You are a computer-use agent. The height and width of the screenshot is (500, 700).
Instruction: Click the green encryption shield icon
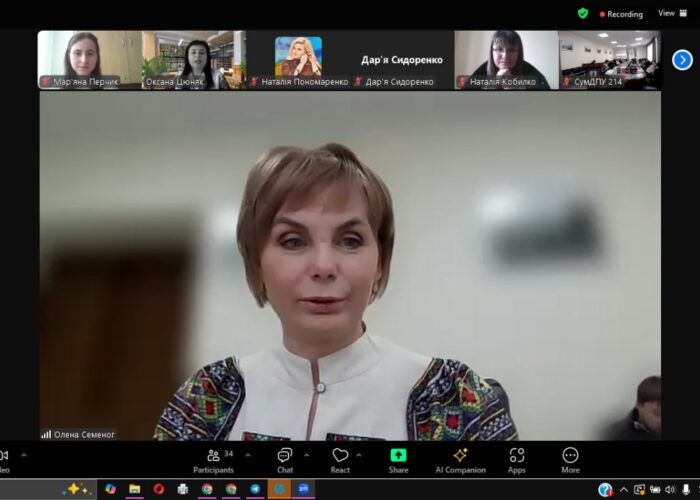coord(583,13)
